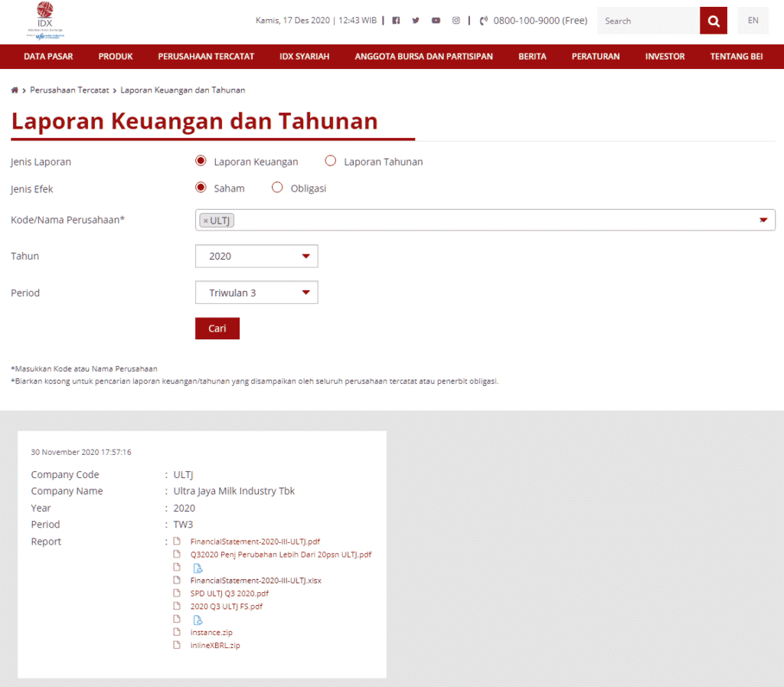Download FinancialStatement-2020-III-ULTJ.pdf
The image size is (784, 687).
click(255, 541)
